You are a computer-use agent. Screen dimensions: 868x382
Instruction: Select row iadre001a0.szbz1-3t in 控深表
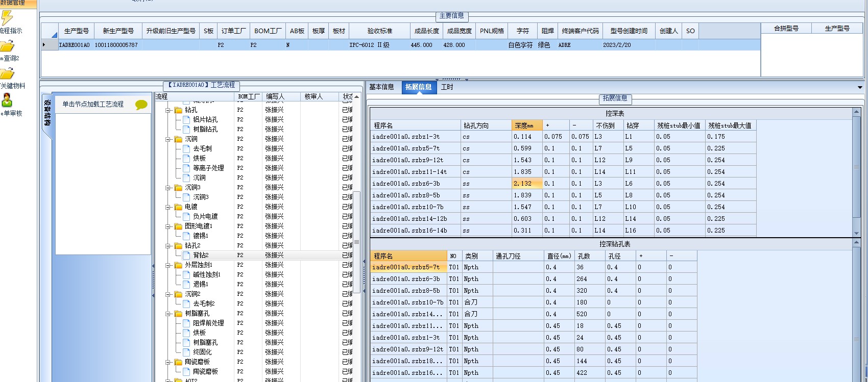[563, 137]
